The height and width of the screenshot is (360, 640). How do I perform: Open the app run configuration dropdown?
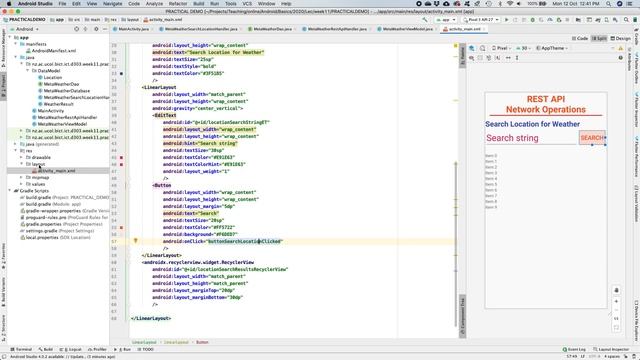point(446,20)
